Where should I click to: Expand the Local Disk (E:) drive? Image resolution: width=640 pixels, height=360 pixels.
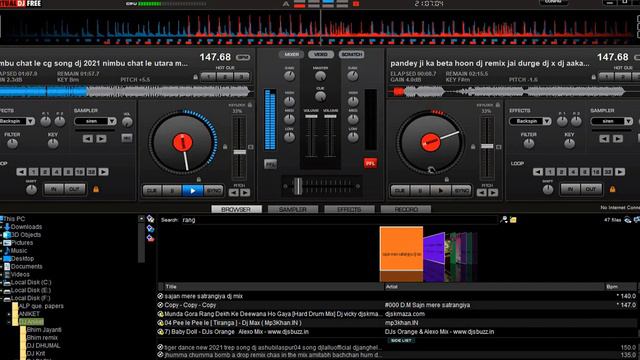point(1,291)
